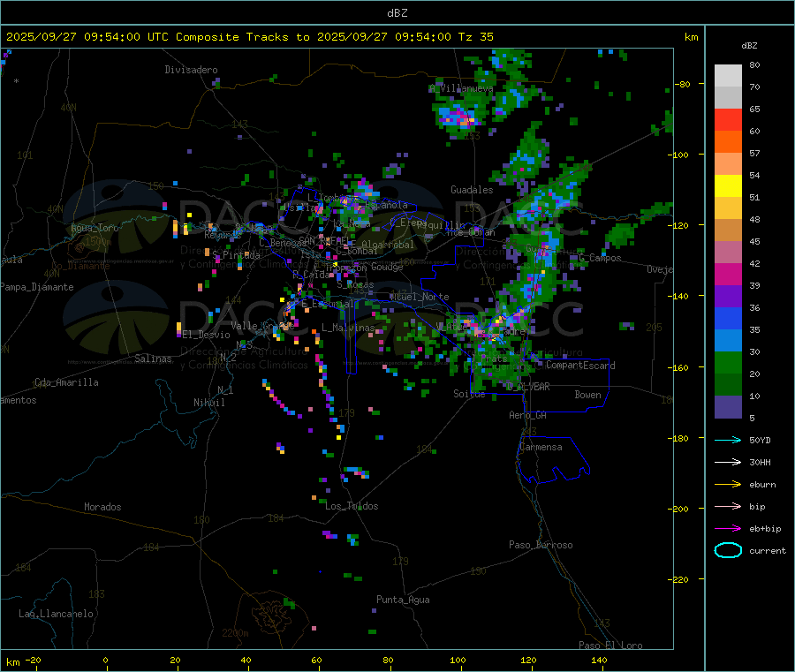The width and height of the screenshot is (795, 672).
Task: Click the -140 km right axis label
Action: coord(680,296)
